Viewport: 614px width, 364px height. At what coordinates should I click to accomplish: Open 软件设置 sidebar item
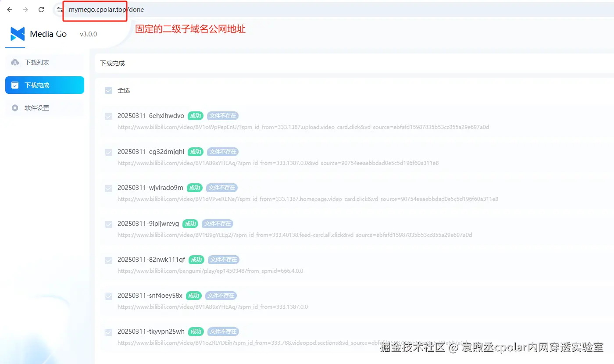pyautogui.click(x=45, y=108)
